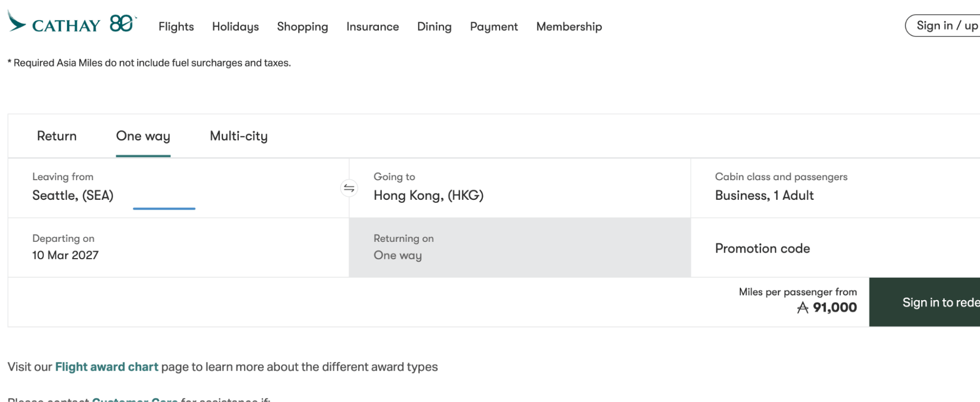This screenshot has height=402, width=980.
Task: Click the 80th anniversary logo mark
Action: [122, 23]
